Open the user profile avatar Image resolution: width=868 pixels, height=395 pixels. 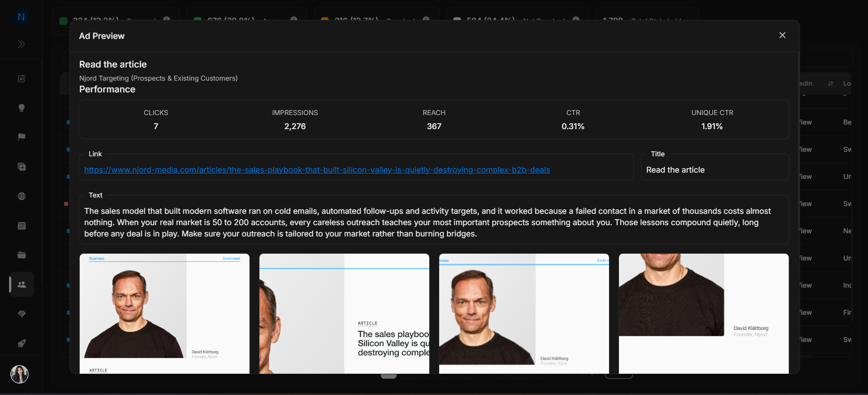[x=19, y=374]
